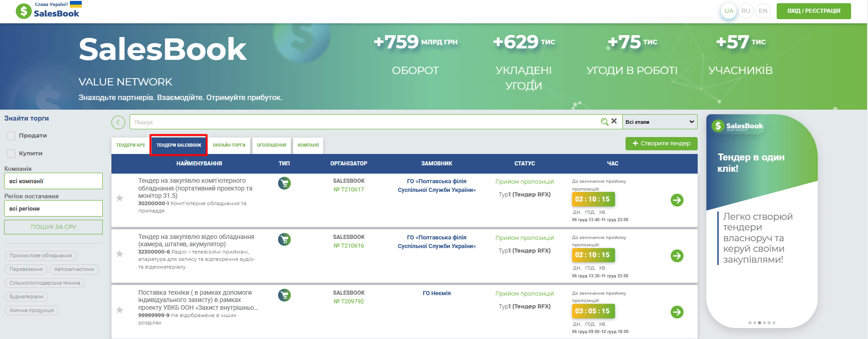Click the active third carousel dot in promo banner

pyautogui.click(x=759, y=323)
